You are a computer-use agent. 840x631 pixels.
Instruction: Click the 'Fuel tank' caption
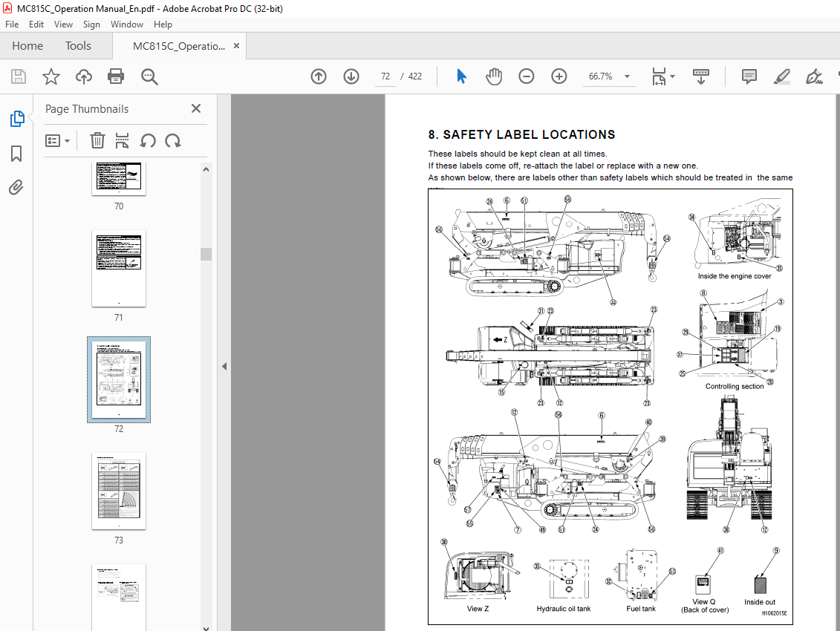pyautogui.click(x=641, y=609)
